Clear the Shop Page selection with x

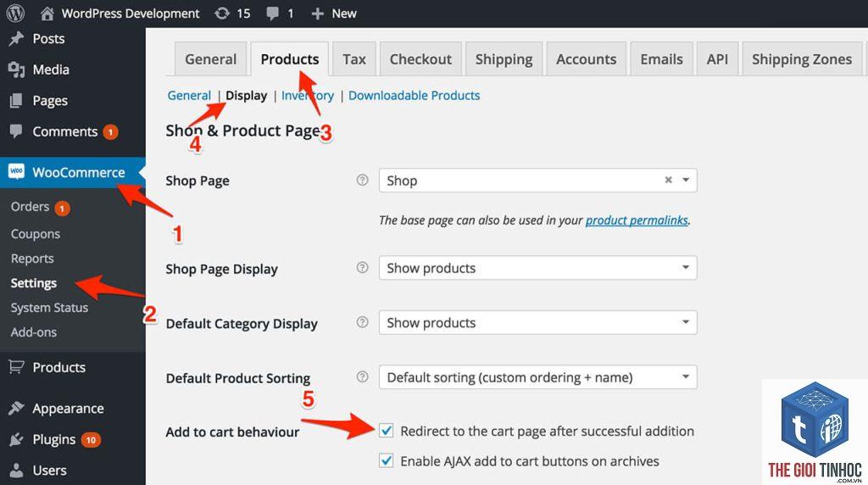(668, 180)
